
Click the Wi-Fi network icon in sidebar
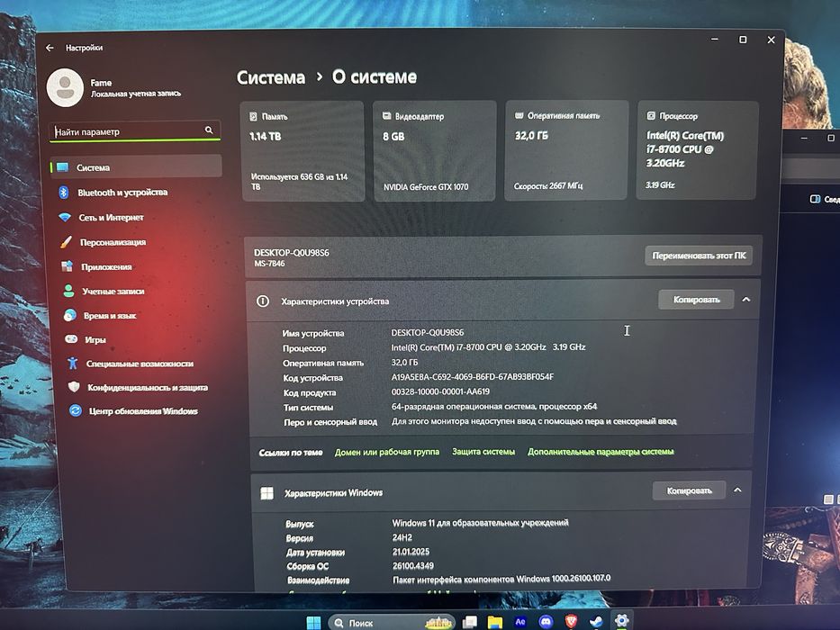point(65,218)
